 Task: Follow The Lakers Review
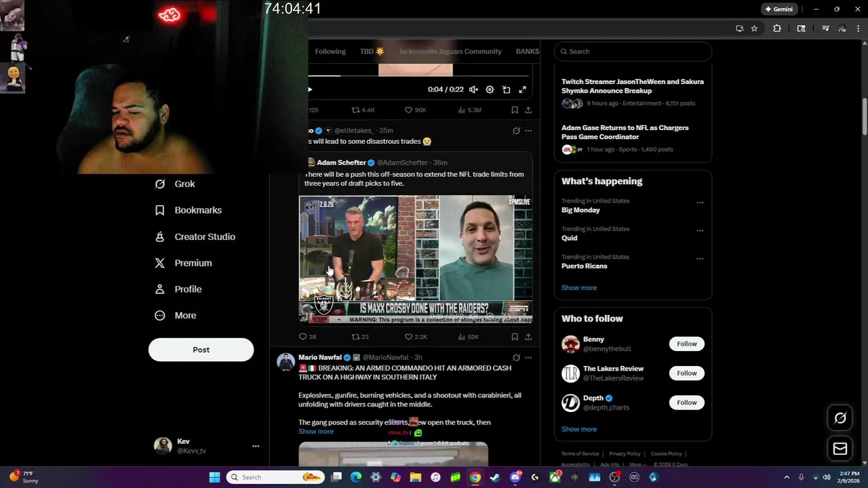click(686, 373)
